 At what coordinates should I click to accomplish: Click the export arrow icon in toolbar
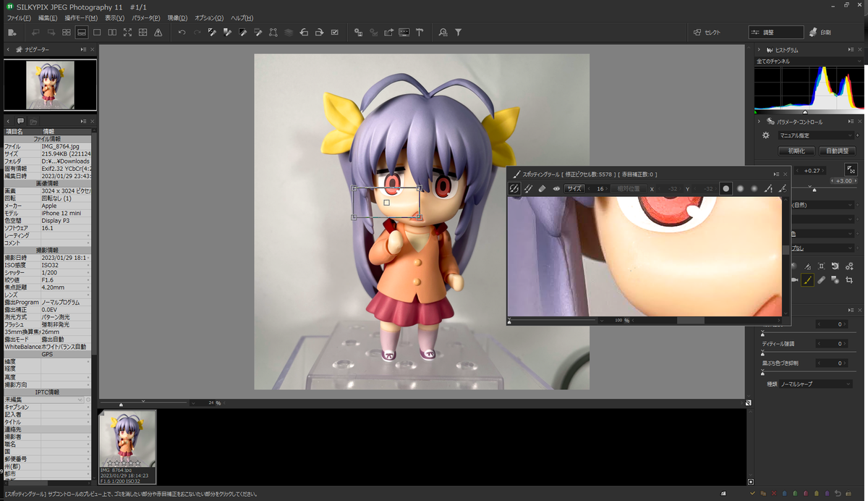[x=388, y=33]
